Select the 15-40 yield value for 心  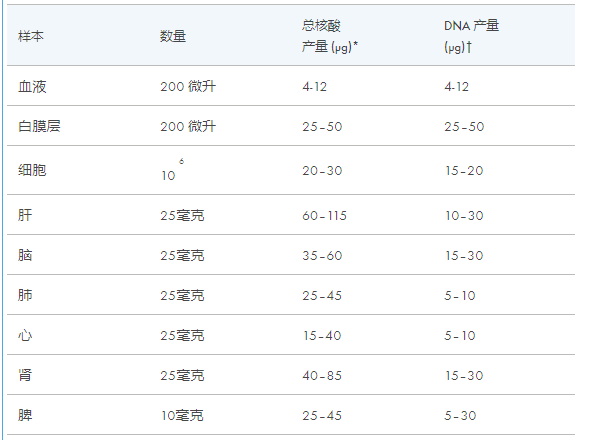[322, 336]
